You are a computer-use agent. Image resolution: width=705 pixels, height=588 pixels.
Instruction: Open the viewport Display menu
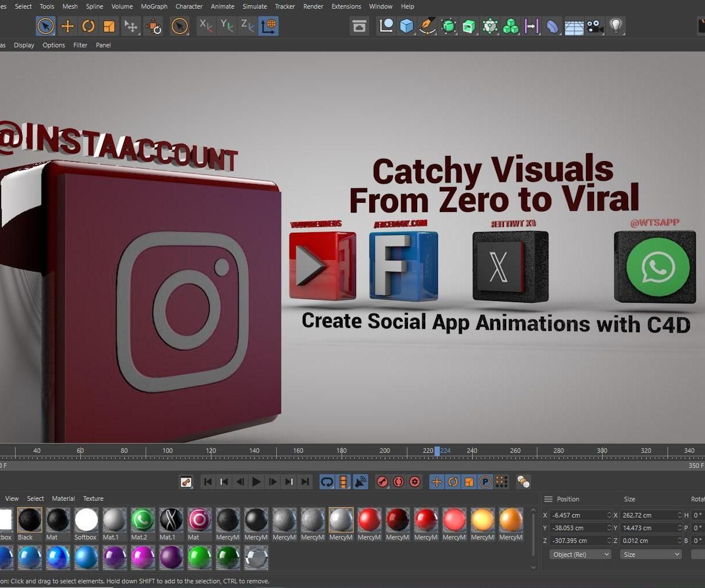(24, 45)
